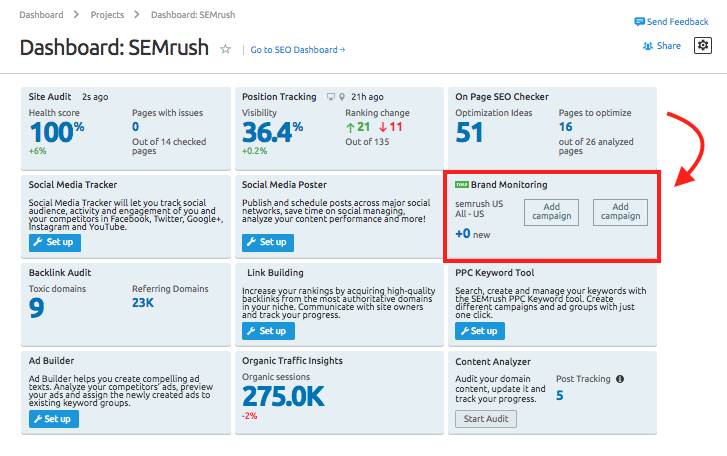Viewport: 727px width, 456px height.
Task: Click the 51 Optimization Ideas value
Action: [x=469, y=133]
